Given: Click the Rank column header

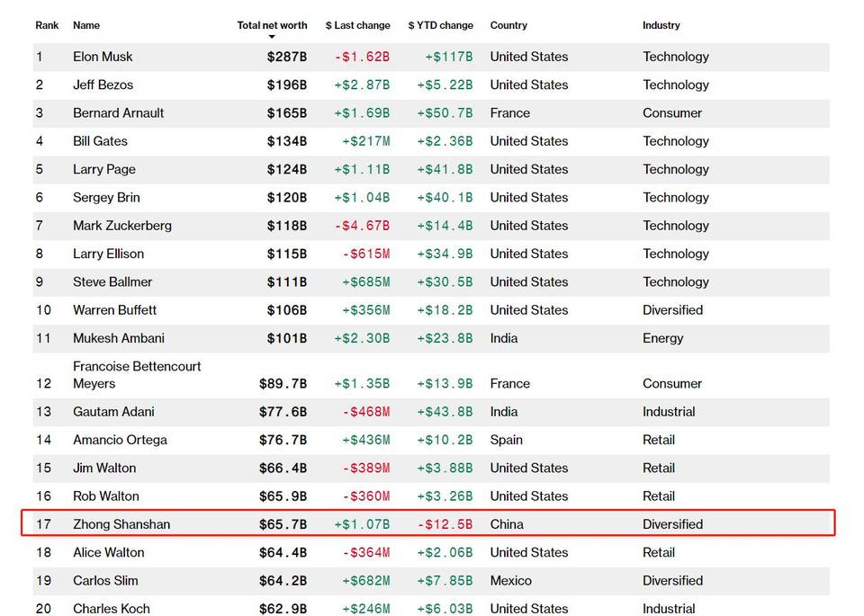Looking at the screenshot, I should 47,25.
